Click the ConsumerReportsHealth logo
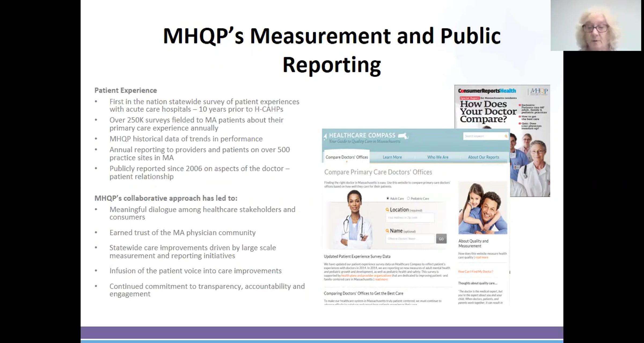The height and width of the screenshot is (343, 644). point(487,91)
